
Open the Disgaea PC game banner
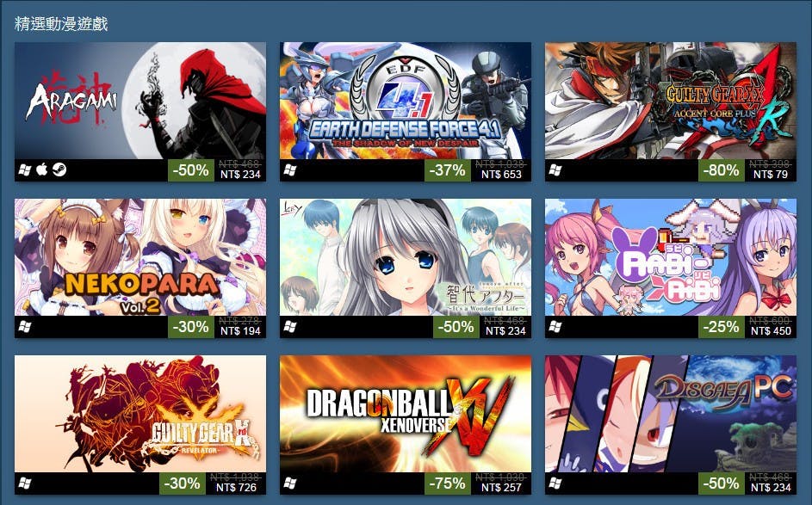671,414
